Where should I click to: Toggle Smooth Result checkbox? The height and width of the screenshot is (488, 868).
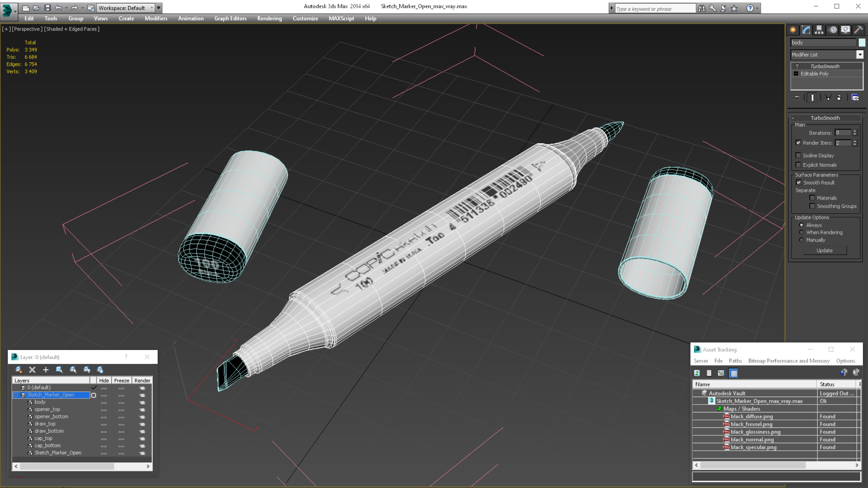point(799,182)
